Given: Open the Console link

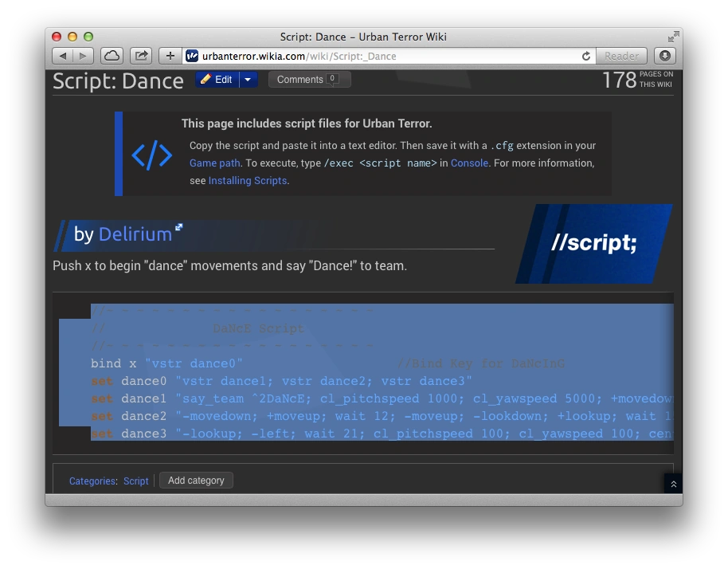Looking at the screenshot, I should [x=469, y=163].
